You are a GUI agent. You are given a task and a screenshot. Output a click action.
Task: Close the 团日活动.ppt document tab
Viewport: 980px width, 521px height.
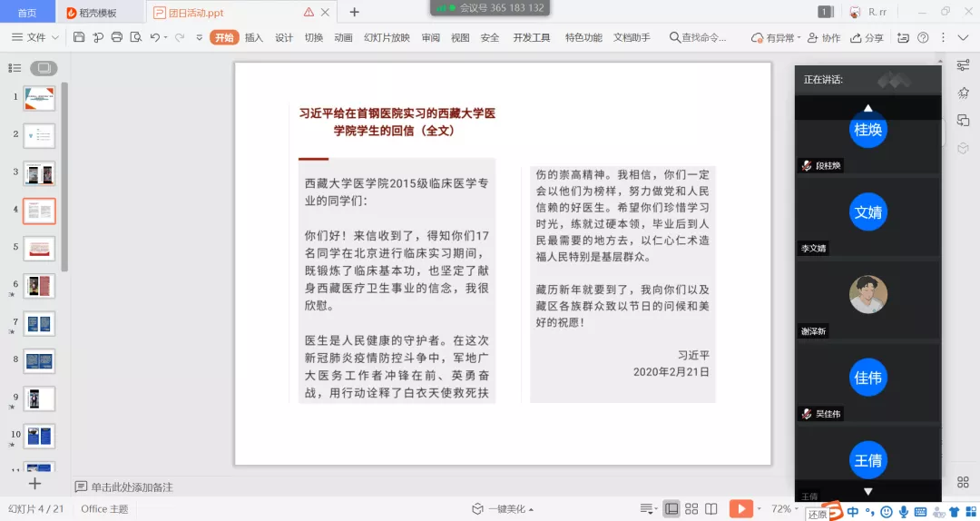325,12
